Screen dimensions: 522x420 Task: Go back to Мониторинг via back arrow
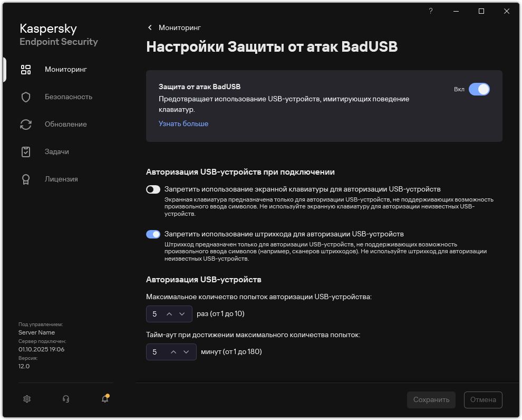[149, 27]
